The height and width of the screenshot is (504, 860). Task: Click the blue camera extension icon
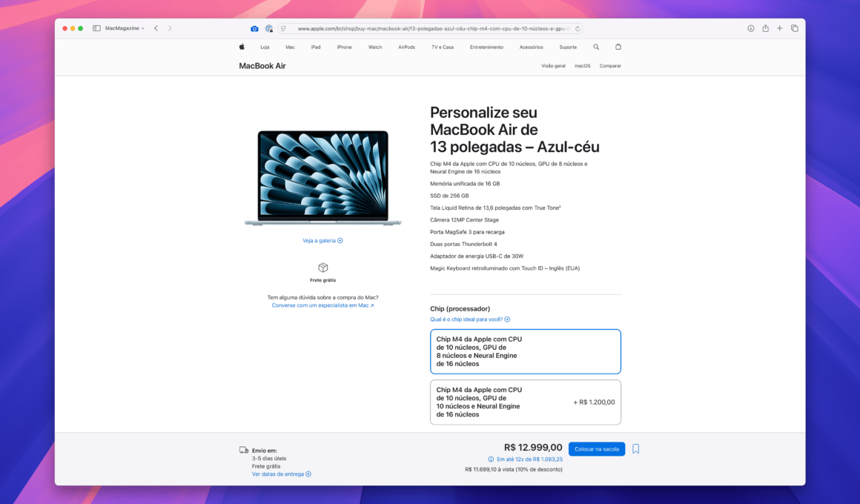point(254,28)
